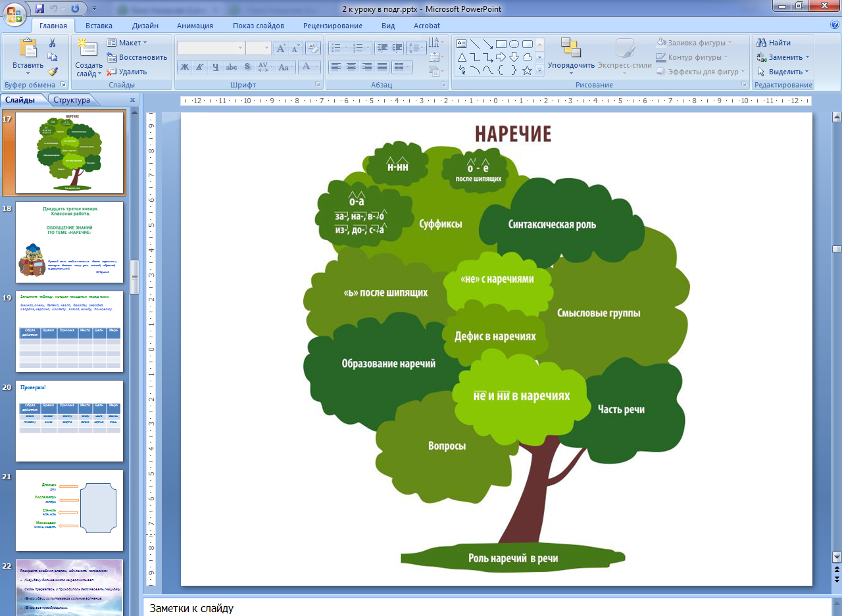Activate the Format Painter brush

[53, 72]
